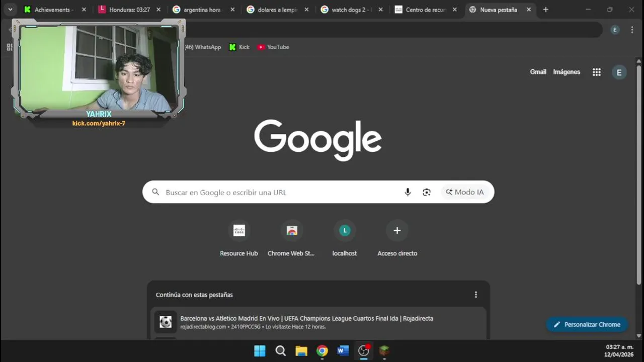Switch to argentina hora tab
The width and height of the screenshot is (644, 362).
202,10
